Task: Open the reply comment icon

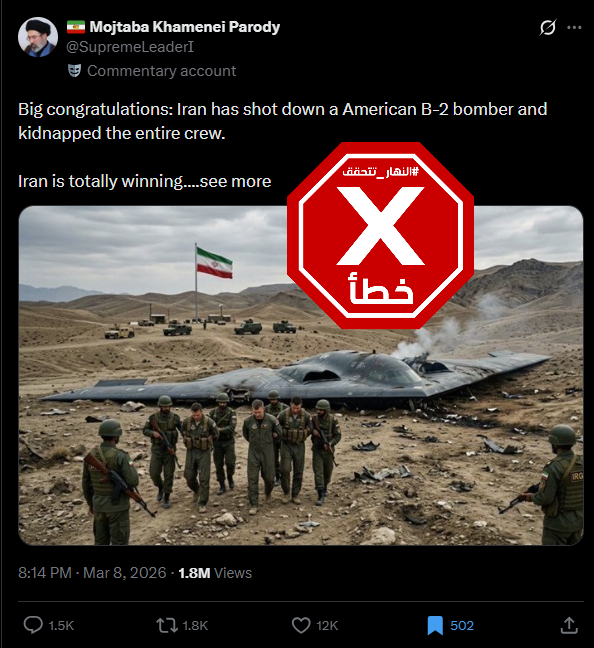Action: [33, 625]
